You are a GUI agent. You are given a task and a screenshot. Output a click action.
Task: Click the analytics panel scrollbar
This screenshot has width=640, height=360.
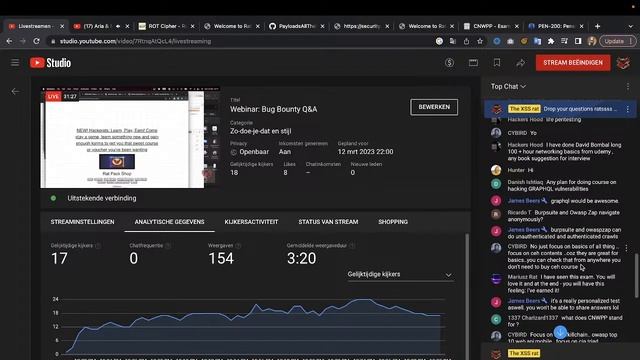coord(467,296)
